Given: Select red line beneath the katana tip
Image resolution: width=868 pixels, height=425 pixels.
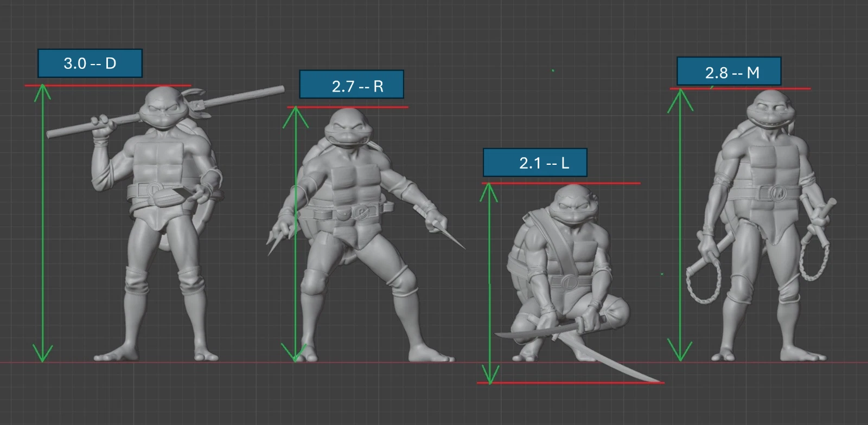Looking at the screenshot, I should pyautogui.click(x=570, y=383).
